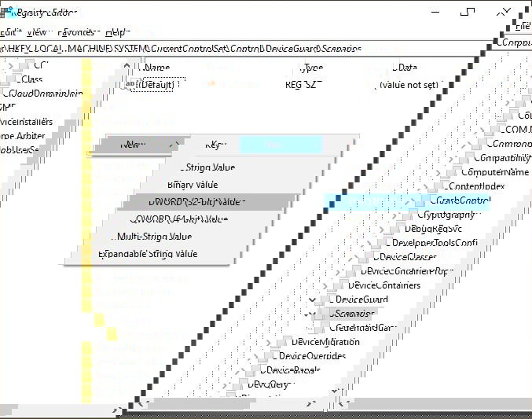Click the DeviceContainers folder icon
This screenshot has width=532, height=419.
(x=339, y=285)
